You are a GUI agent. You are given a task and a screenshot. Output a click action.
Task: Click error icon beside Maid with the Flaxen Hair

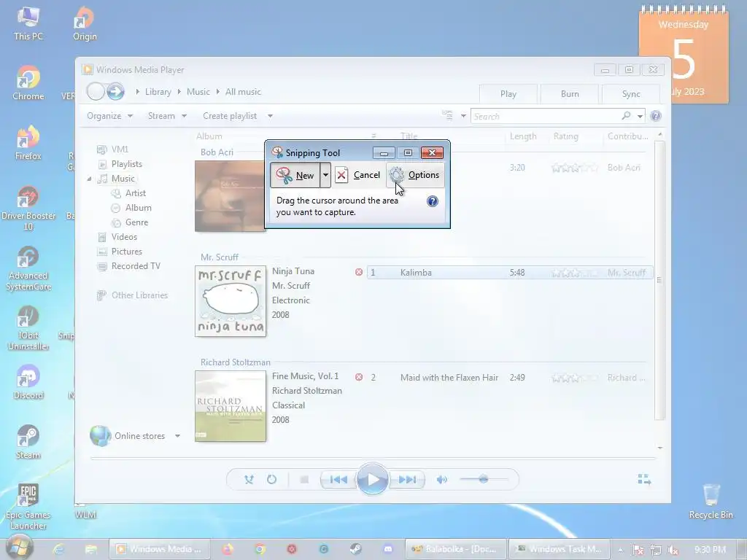pos(359,377)
